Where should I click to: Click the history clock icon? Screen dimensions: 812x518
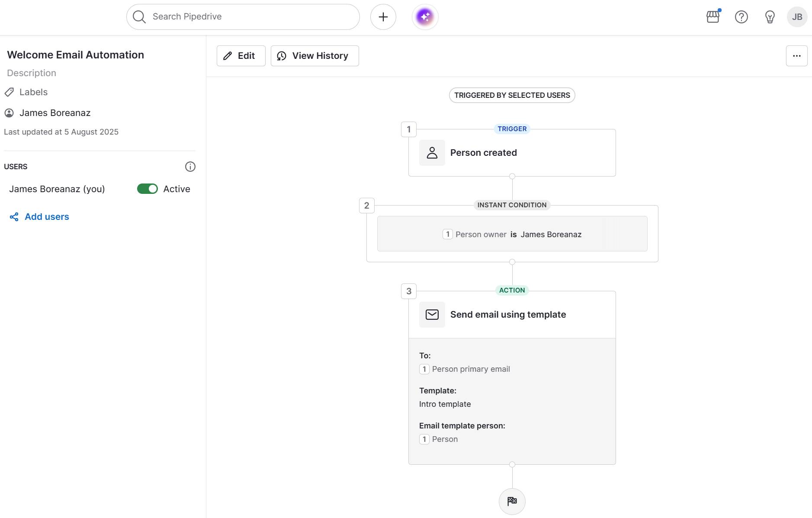282,56
